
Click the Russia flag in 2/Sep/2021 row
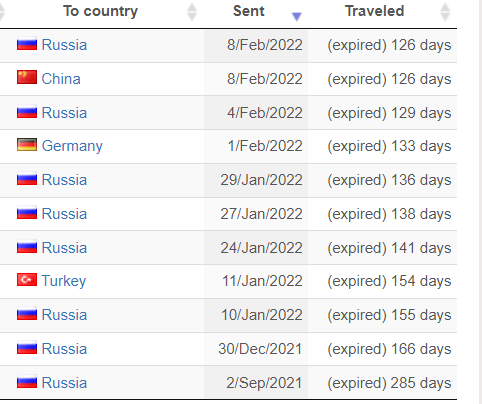27,382
